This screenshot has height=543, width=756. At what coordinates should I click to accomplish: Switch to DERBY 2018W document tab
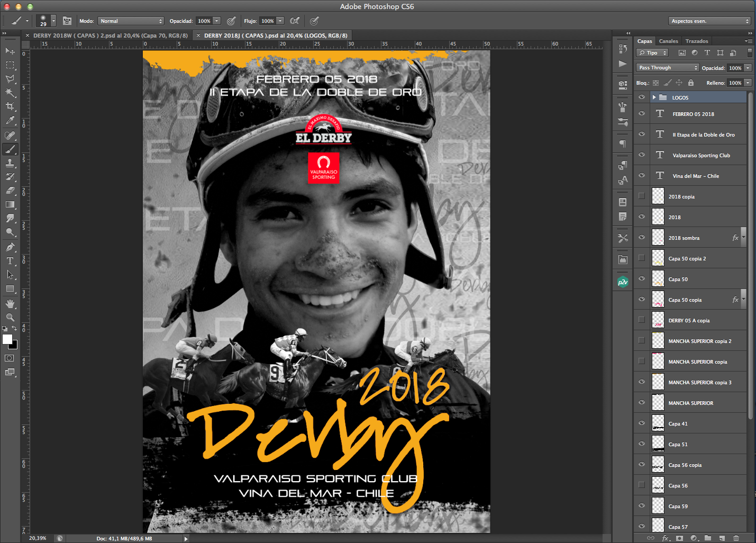coord(111,35)
